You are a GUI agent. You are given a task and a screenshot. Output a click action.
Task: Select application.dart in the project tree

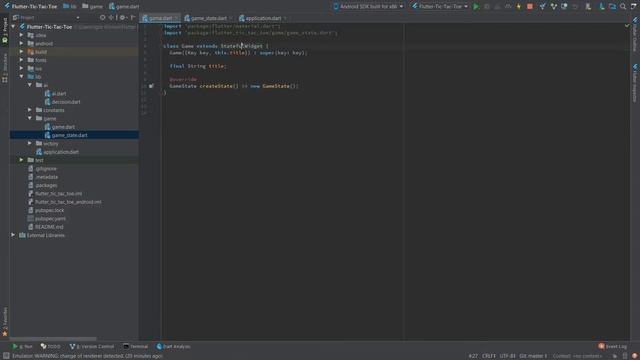(61, 152)
